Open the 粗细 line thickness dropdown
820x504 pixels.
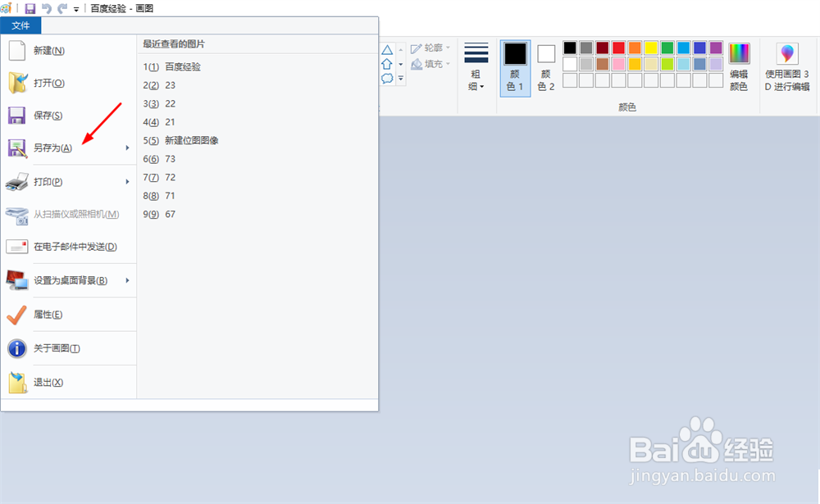476,67
